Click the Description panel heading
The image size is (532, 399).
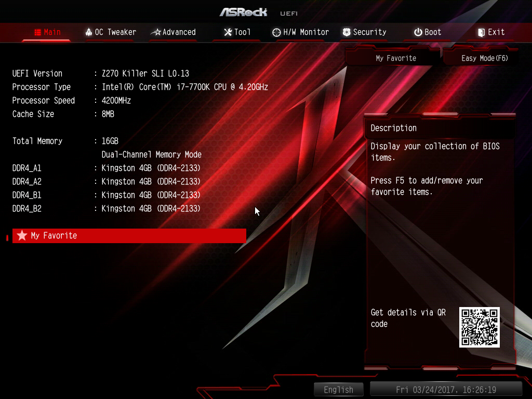point(394,128)
